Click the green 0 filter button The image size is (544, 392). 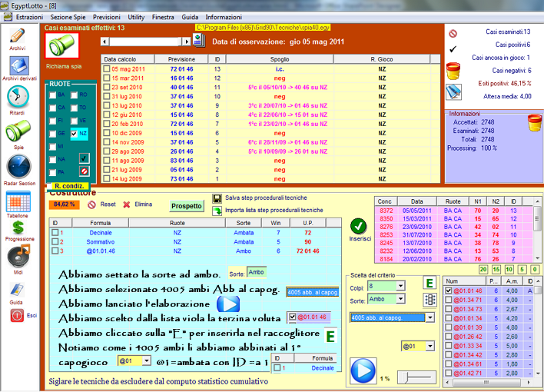point(535,270)
